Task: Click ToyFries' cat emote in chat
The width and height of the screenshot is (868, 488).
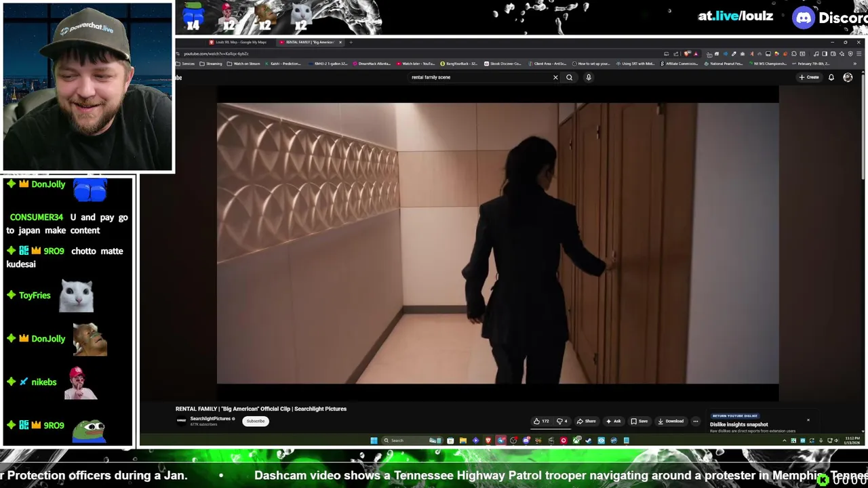Action: tap(76, 296)
